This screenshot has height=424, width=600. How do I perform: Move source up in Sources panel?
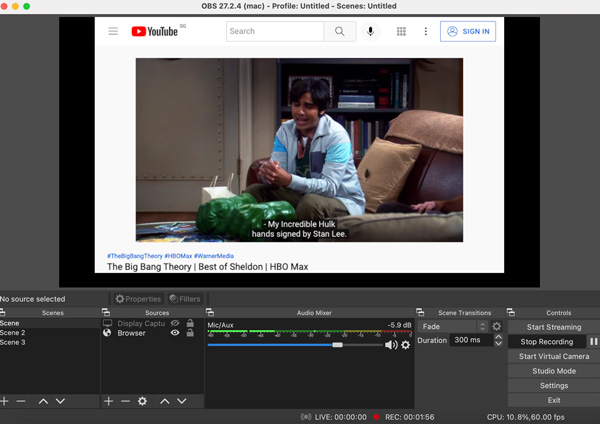[165, 401]
